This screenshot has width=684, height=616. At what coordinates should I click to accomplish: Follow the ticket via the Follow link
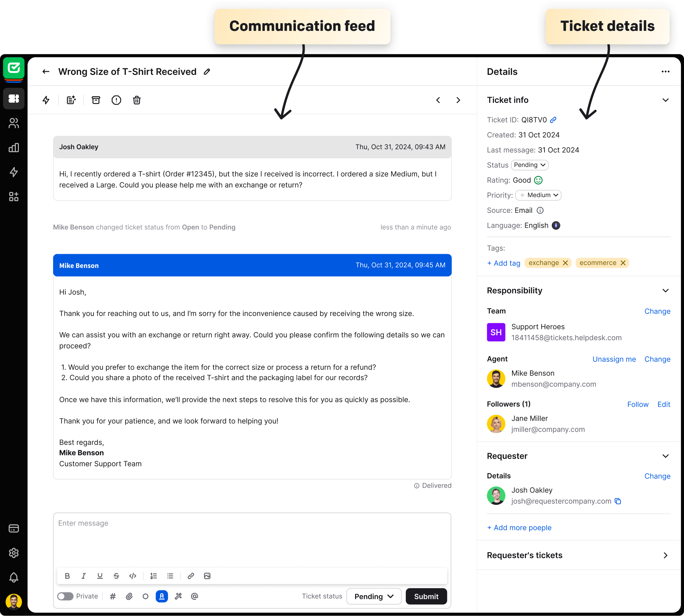coord(638,404)
